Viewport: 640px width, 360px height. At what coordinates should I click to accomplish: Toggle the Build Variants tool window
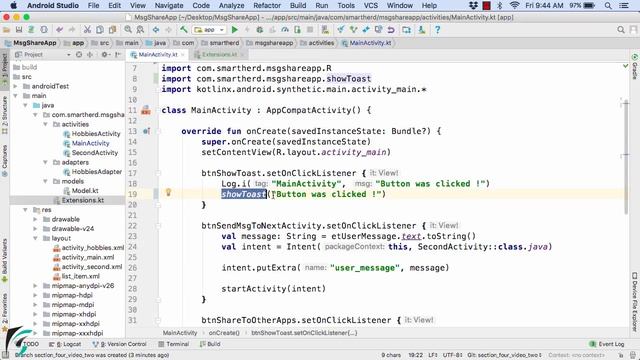tap(4, 260)
